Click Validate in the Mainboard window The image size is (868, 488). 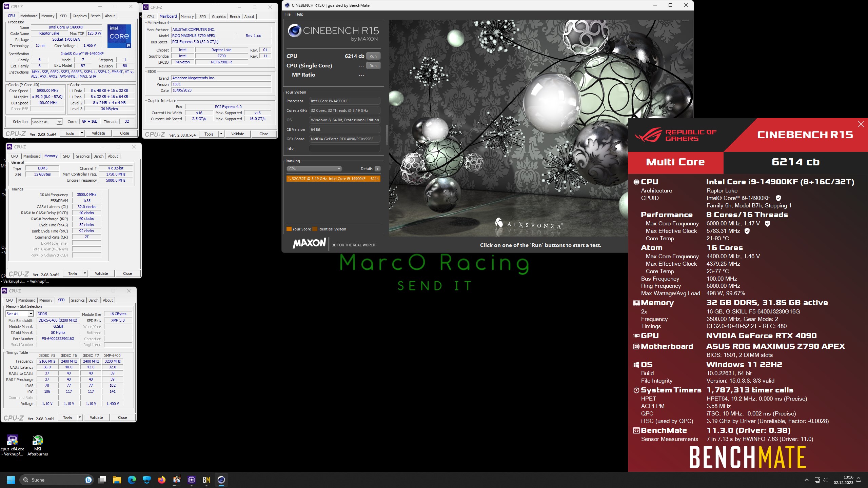238,134
